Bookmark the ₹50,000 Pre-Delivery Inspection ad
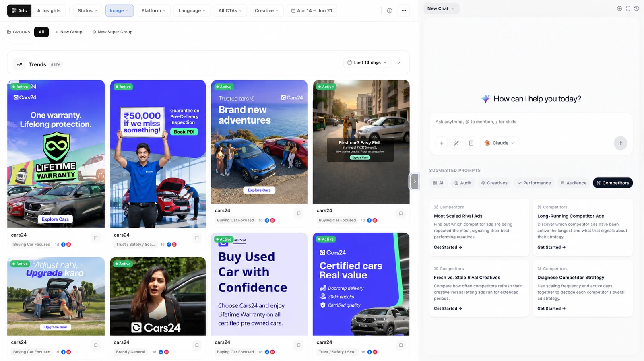 point(197,238)
